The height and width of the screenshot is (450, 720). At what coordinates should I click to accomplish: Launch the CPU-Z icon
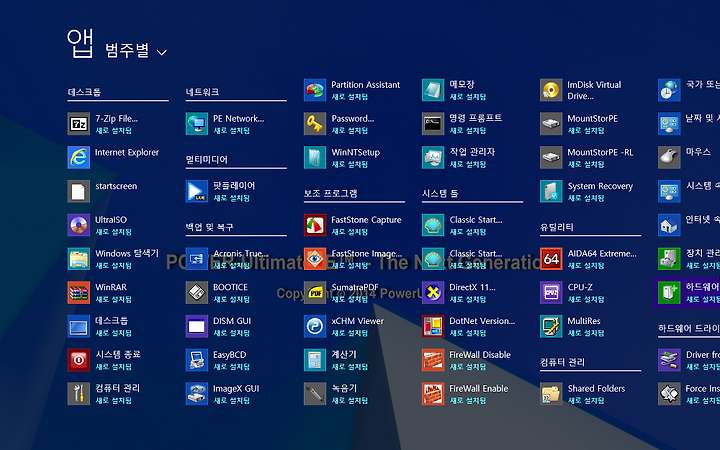pyautogui.click(x=551, y=292)
